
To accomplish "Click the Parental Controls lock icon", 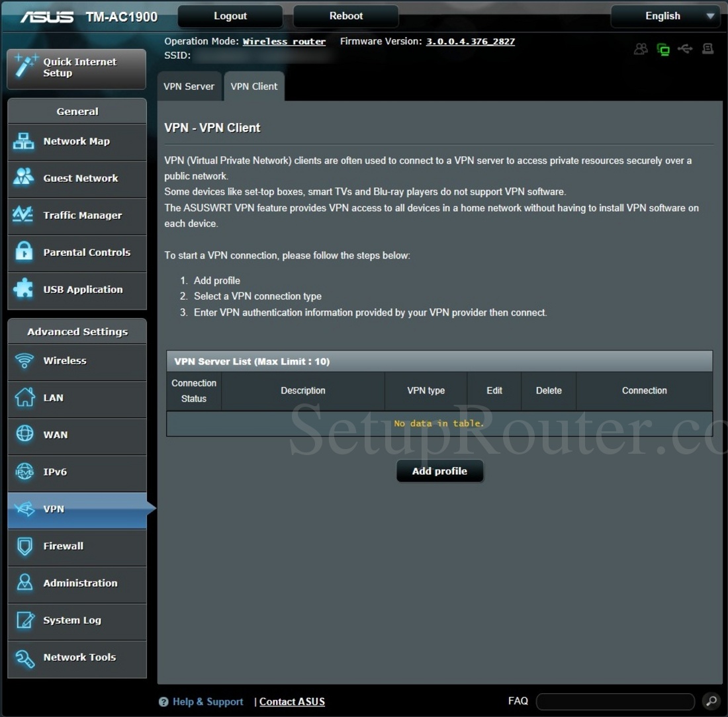I will point(24,251).
